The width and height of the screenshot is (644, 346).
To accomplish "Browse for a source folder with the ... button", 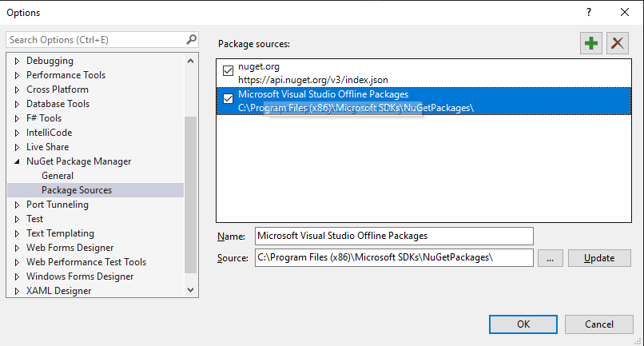I will click(x=550, y=257).
